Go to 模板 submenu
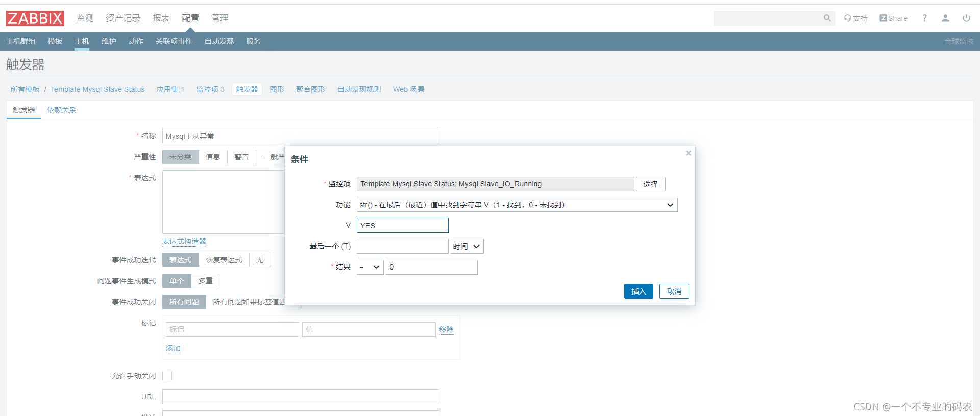The image size is (980, 416). coord(55,41)
